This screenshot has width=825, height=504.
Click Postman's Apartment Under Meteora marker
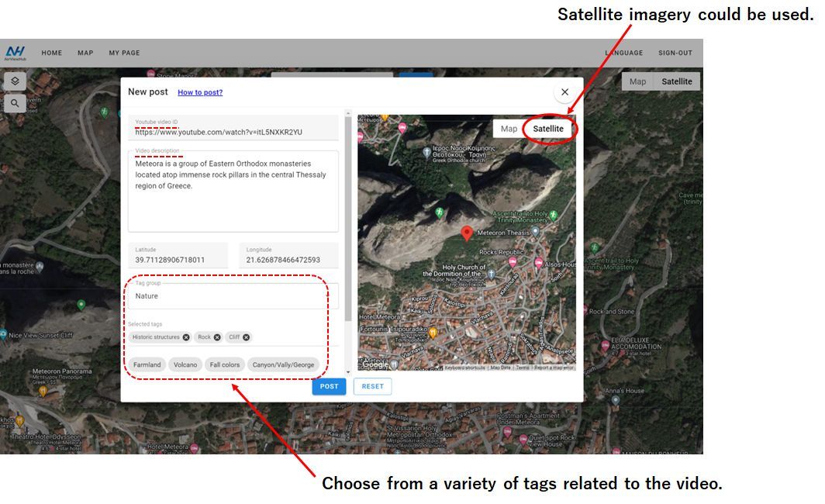[x=507, y=431]
